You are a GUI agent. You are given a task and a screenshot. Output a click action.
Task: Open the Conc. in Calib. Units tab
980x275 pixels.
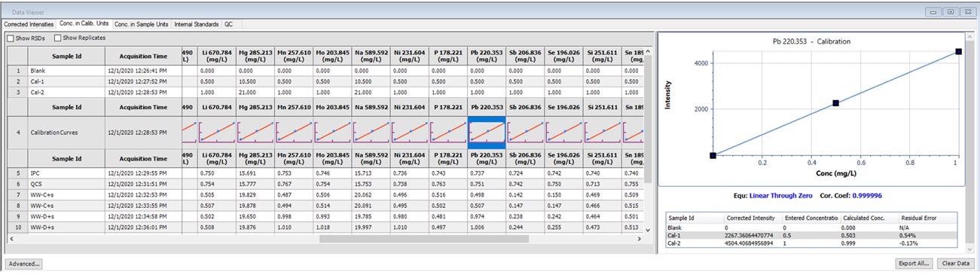pyautogui.click(x=84, y=24)
